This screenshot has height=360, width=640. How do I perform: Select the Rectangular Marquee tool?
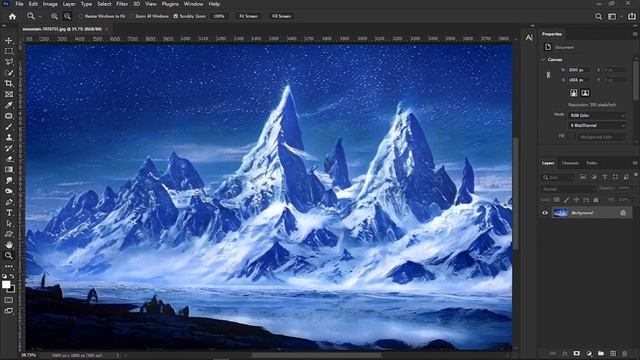[9, 51]
